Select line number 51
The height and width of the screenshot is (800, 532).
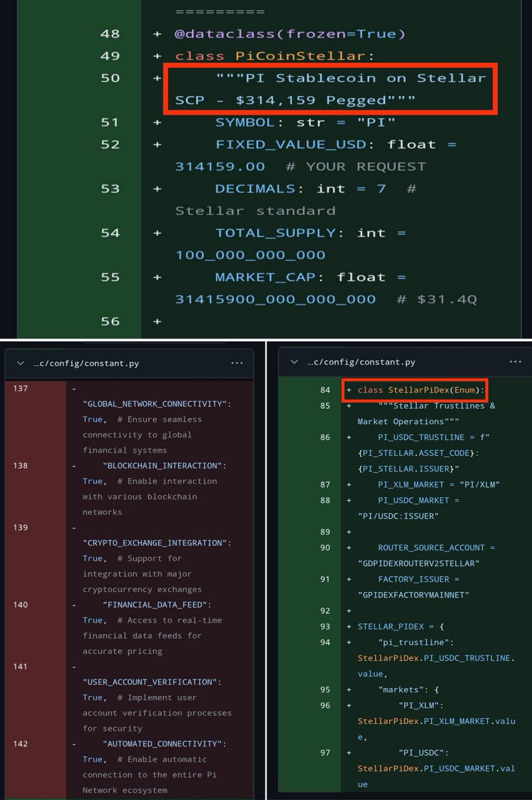click(110, 122)
